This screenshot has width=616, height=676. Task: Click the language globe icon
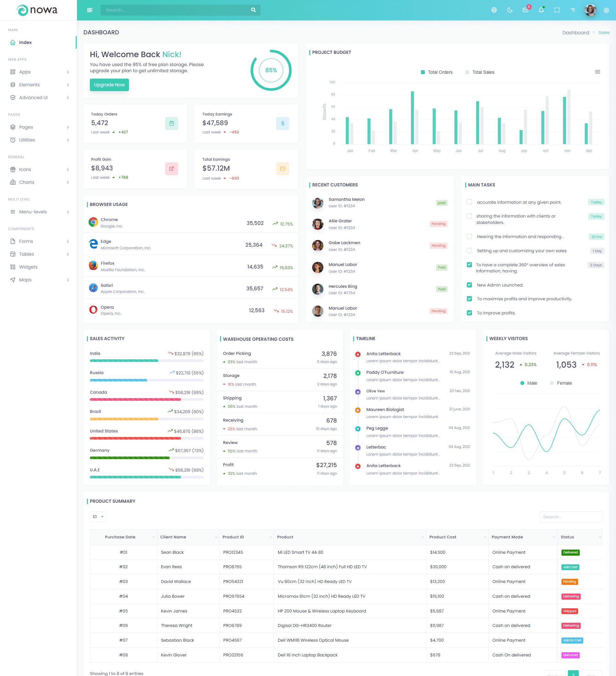(494, 10)
